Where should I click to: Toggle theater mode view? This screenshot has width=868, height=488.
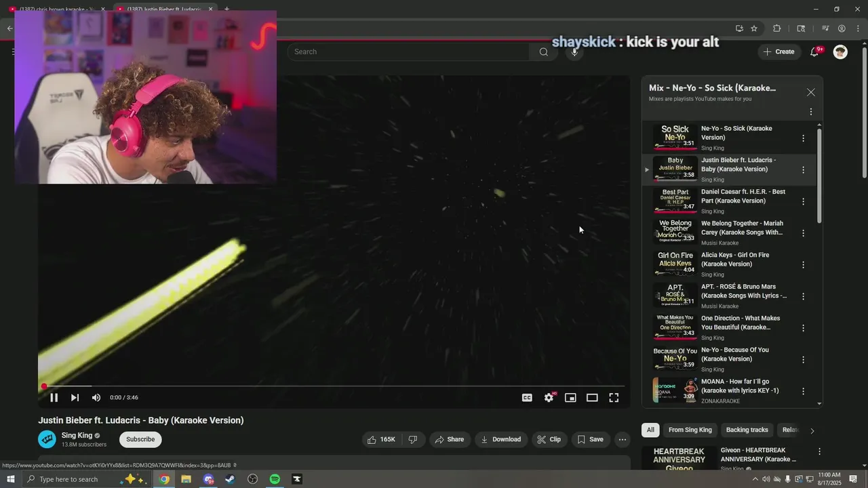point(592,398)
